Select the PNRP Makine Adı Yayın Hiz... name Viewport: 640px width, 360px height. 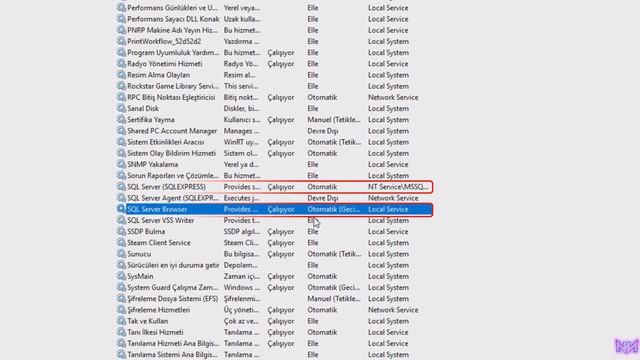173,30
